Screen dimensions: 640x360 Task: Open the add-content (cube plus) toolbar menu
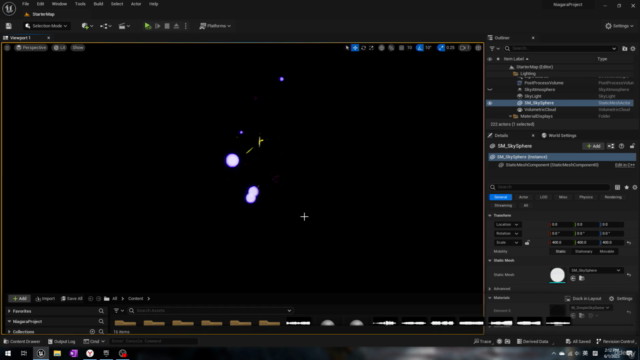point(87,26)
